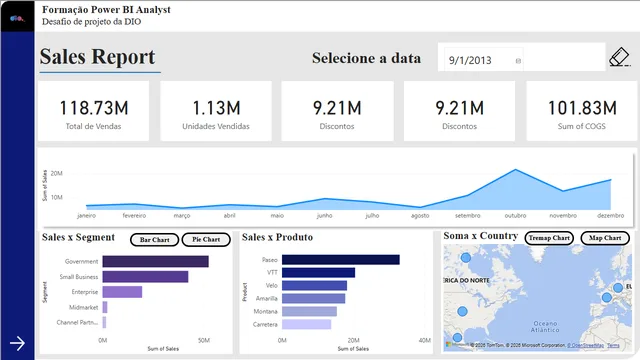640x360 pixels.
Task: Click the Channel Partners segment bar
Action: tap(104, 322)
